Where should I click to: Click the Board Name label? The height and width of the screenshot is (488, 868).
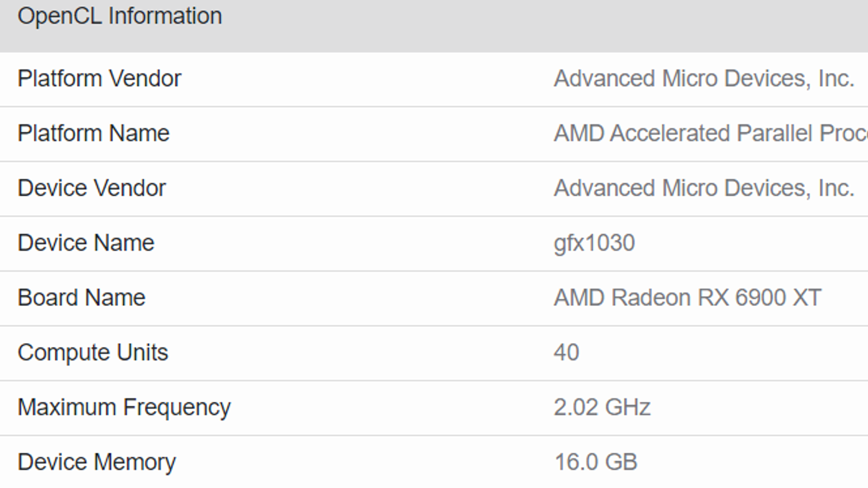tap(81, 298)
